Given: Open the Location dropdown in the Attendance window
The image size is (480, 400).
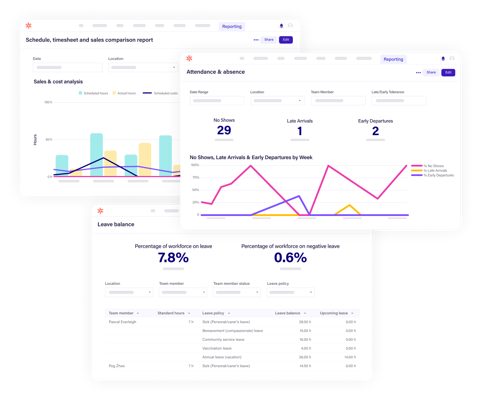Looking at the screenshot, I should pos(277,100).
